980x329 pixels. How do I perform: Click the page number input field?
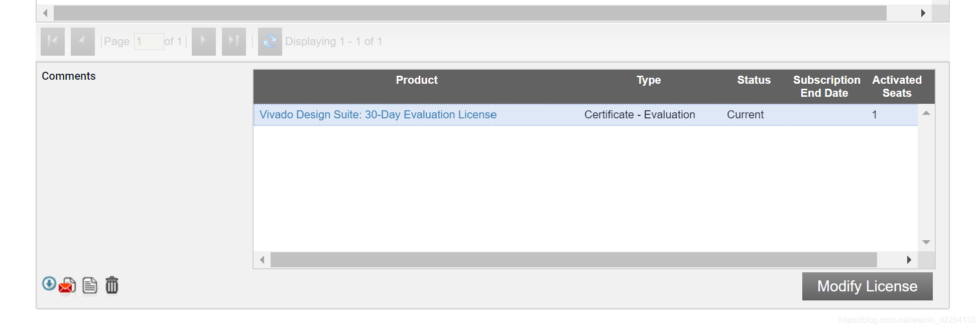coord(149,42)
